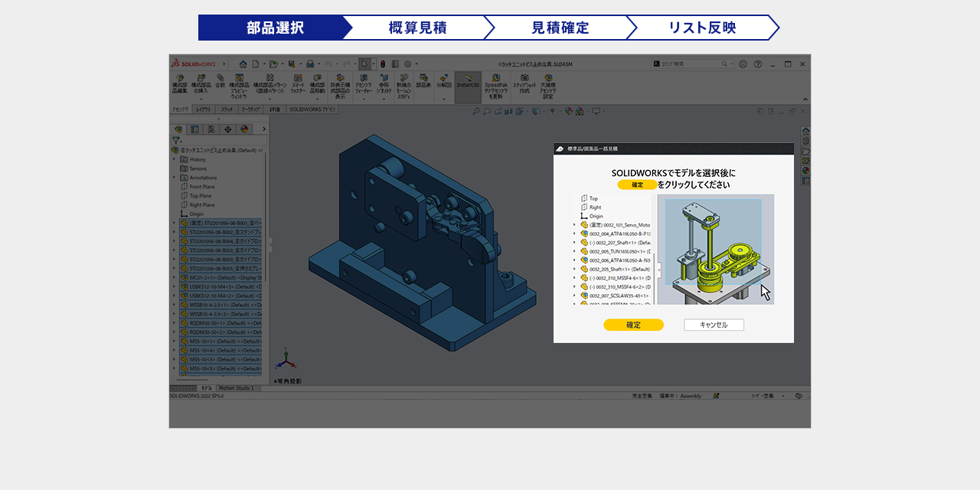Image resolution: width=980 pixels, height=490 pixels.
Task: Click the Print icon in the top toolbar
Action: tap(310, 64)
